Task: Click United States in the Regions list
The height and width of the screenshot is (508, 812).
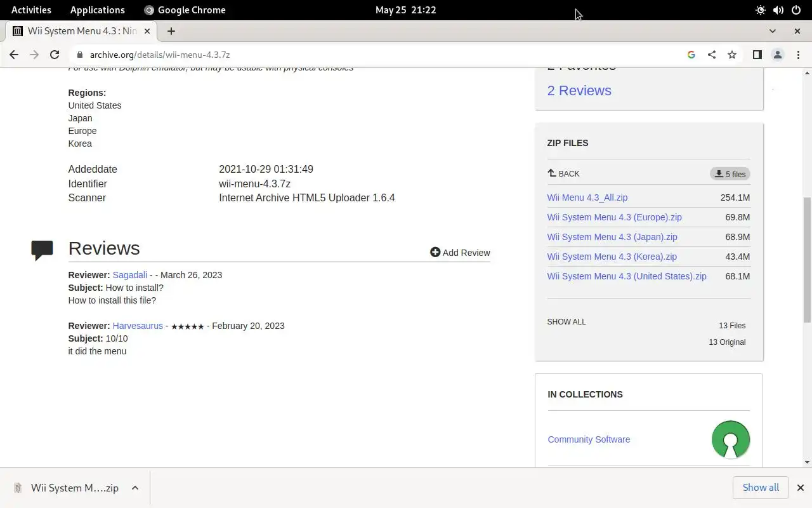Action: pyautogui.click(x=95, y=105)
